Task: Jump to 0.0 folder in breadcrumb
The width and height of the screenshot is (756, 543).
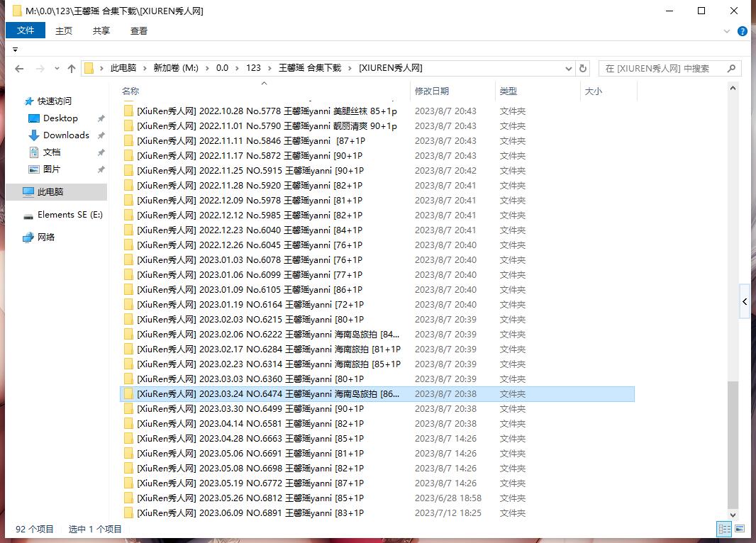Action: pos(222,68)
